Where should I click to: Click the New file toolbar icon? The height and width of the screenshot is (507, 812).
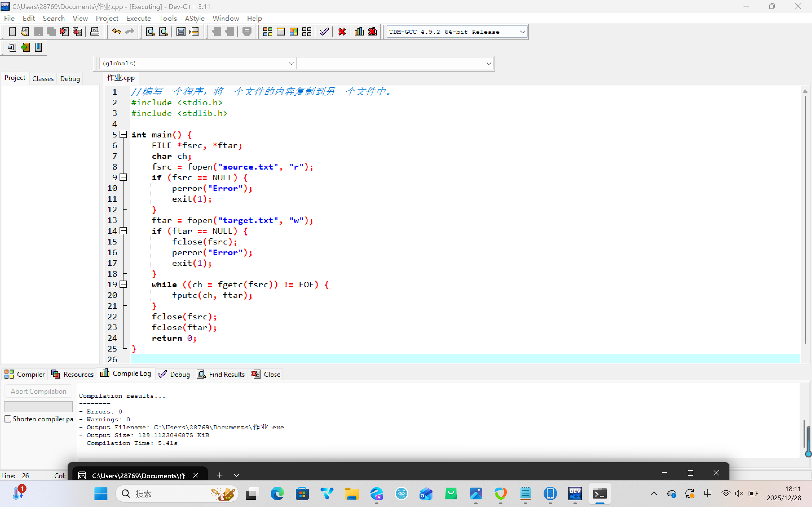pos(12,32)
